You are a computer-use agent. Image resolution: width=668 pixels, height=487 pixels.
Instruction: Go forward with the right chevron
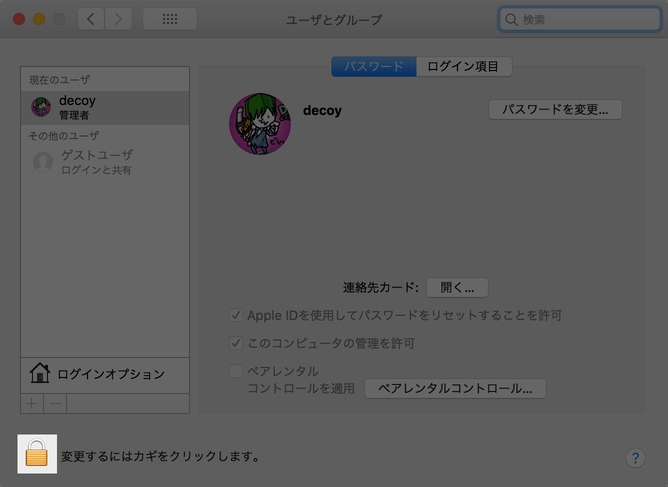tap(118, 19)
